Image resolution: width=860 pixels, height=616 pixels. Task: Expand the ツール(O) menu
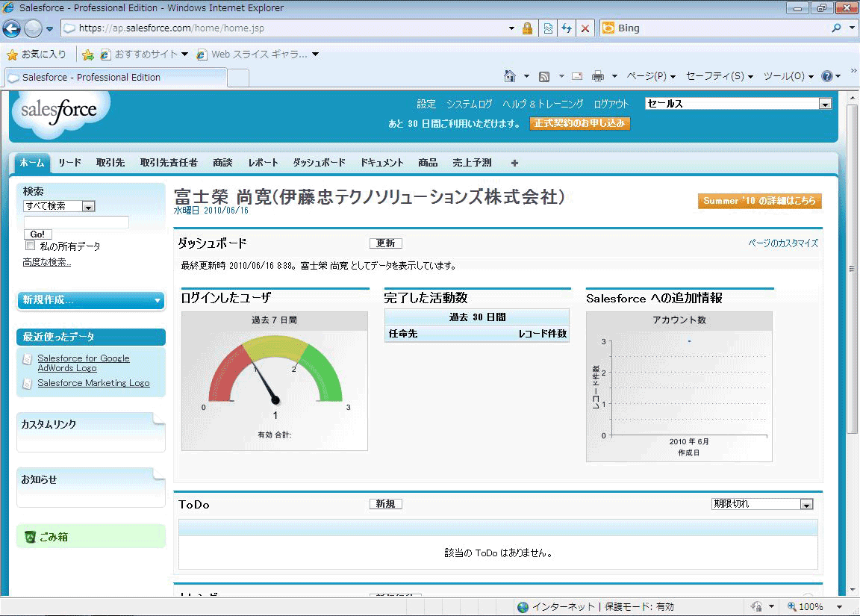pyautogui.click(x=788, y=76)
